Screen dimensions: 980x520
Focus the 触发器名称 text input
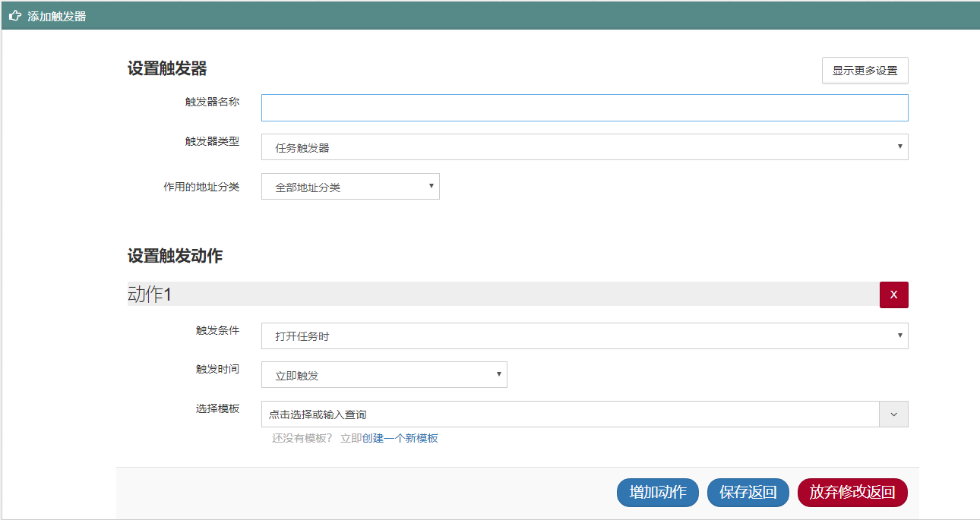click(x=584, y=108)
